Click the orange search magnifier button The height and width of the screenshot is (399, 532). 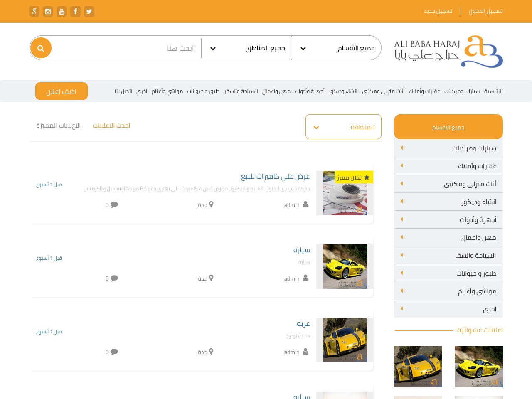click(x=41, y=48)
